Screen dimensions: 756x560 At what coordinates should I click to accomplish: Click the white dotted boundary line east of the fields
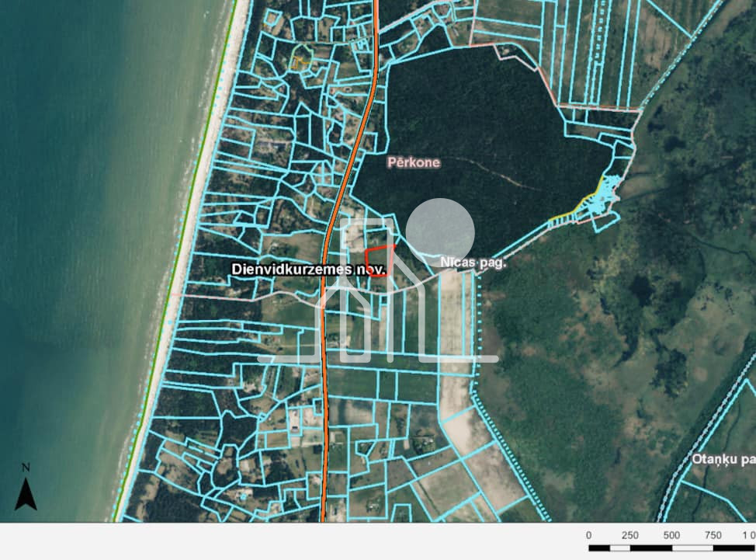tap(505, 450)
